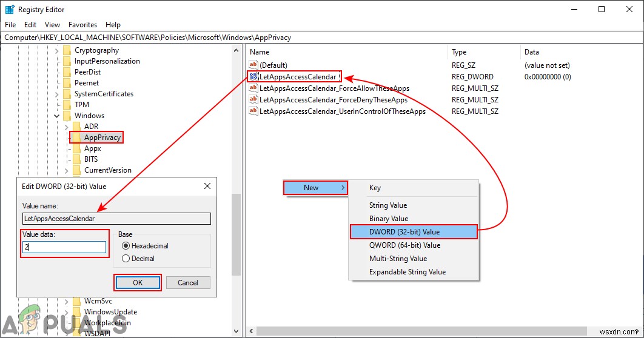
Task: Click the 0x00000000 (0) data cell
Action: point(548,77)
